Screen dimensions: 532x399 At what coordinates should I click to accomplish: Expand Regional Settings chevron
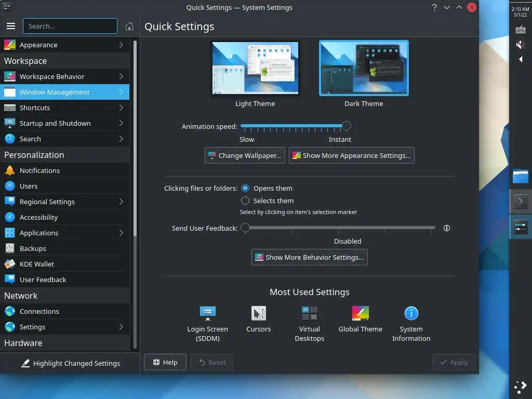coord(121,202)
